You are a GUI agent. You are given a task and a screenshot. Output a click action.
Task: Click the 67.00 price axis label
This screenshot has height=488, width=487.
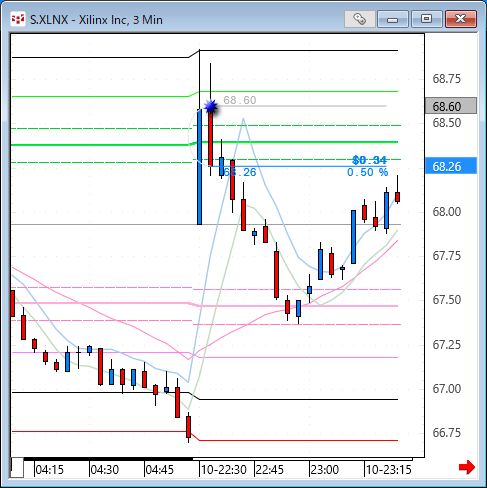(x=447, y=388)
